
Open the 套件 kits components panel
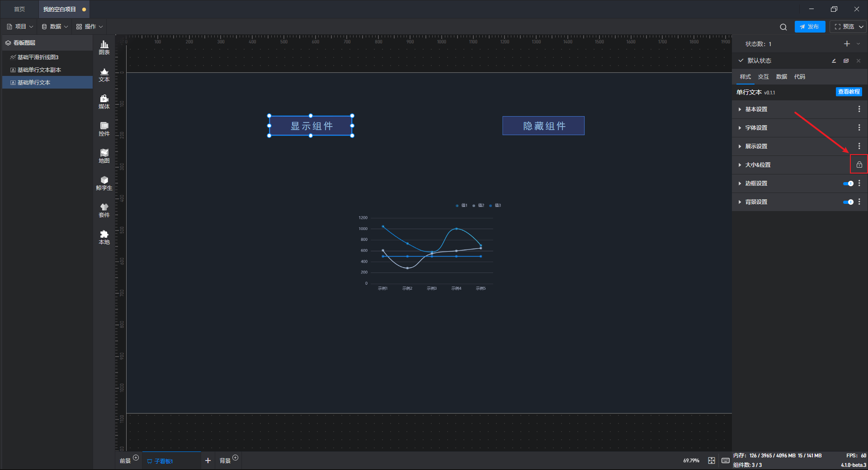point(104,210)
